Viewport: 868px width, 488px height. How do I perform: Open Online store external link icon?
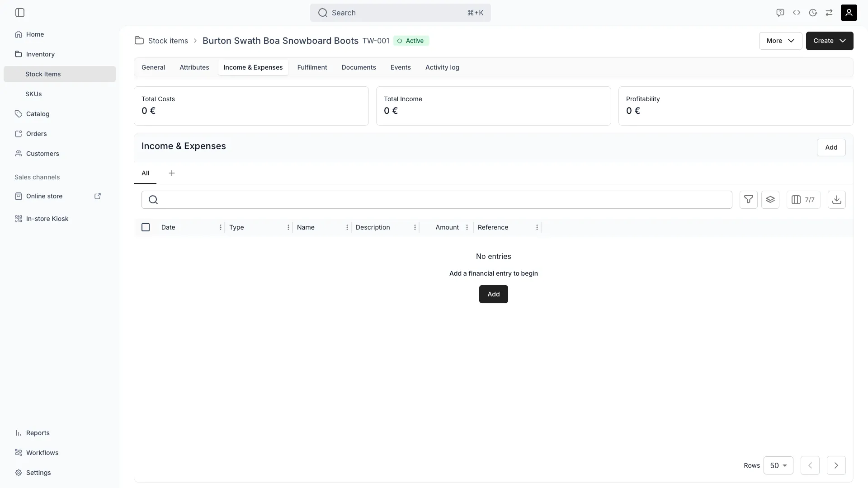point(98,196)
